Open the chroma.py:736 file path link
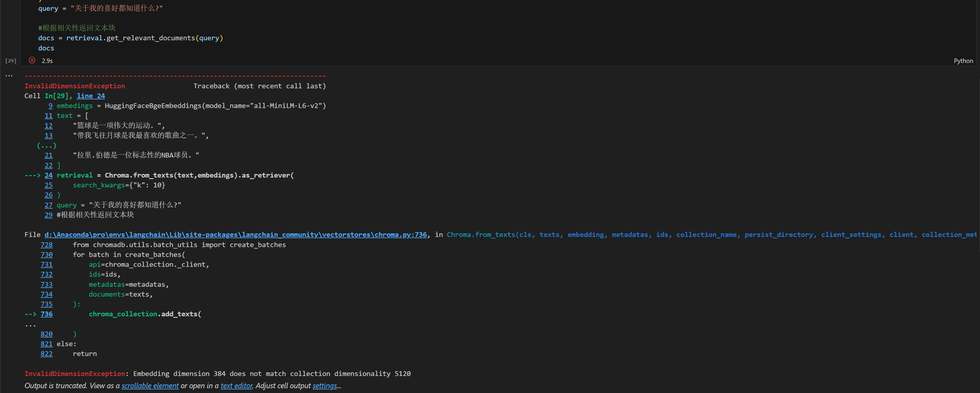Viewport: 980px width, 393px height. tap(235, 235)
